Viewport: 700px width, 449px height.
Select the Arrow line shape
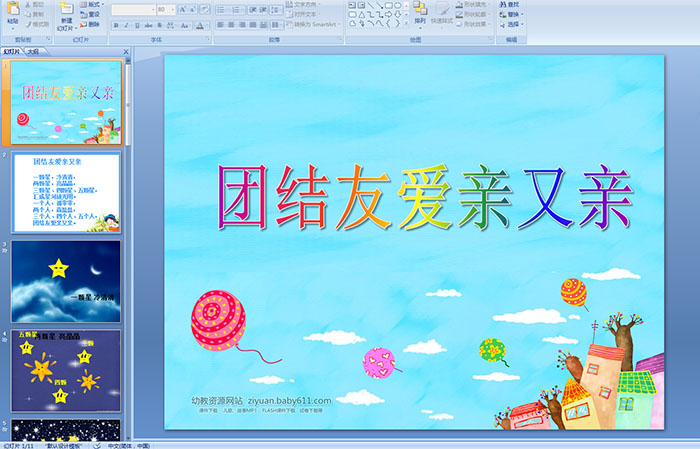tap(379, 5)
